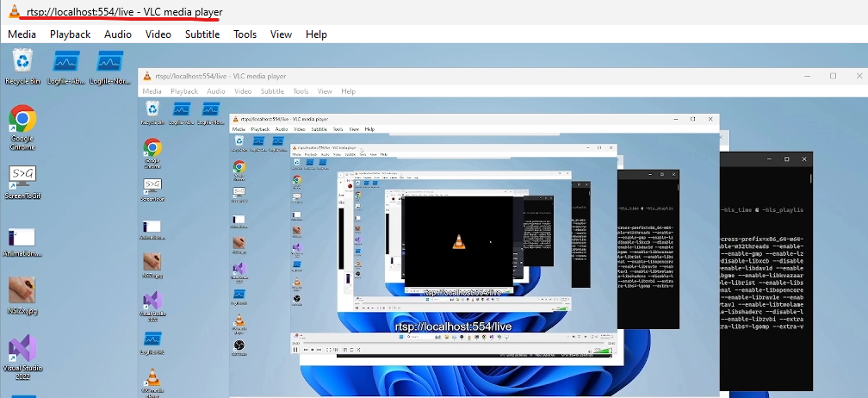The width and height of the screenshot is (868, 398).
Task: Close the rightmost black terminal window
Action: pos(804,159)
